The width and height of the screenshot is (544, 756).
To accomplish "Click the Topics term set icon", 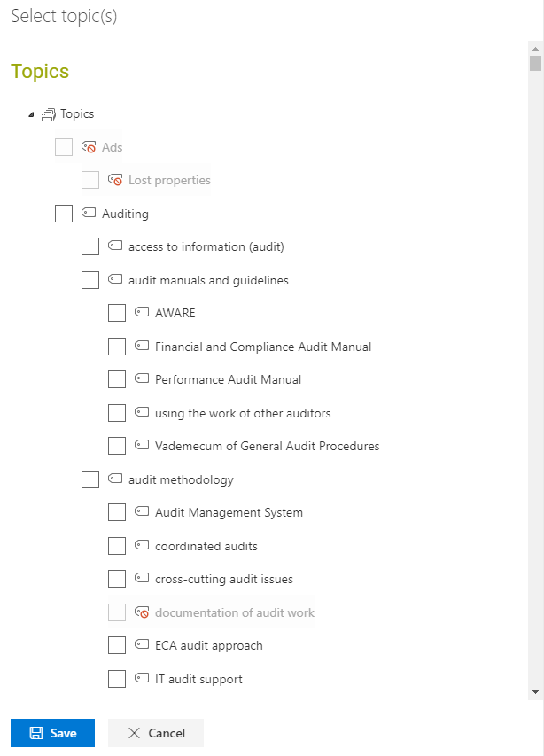I will pos(48,114).
